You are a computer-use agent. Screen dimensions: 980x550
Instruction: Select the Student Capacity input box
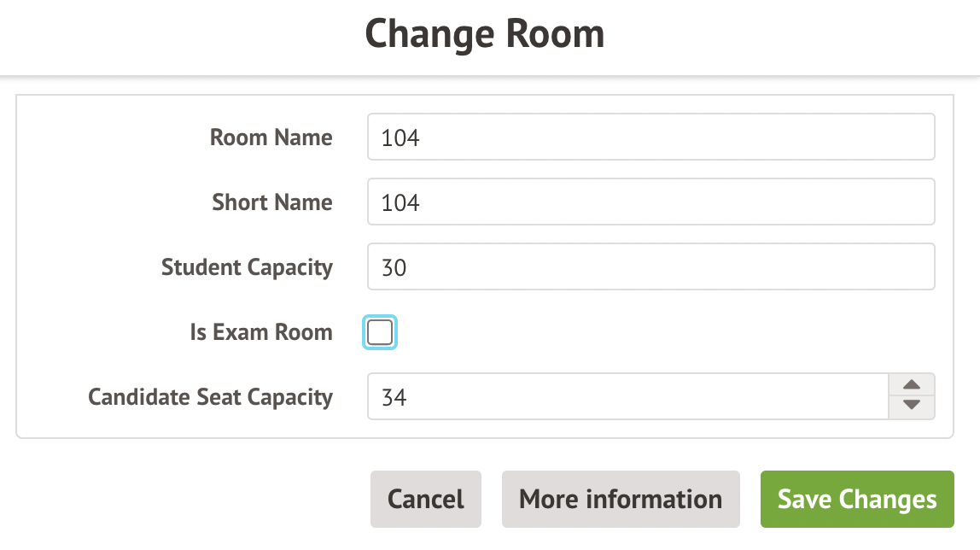[x=650, y=267]
